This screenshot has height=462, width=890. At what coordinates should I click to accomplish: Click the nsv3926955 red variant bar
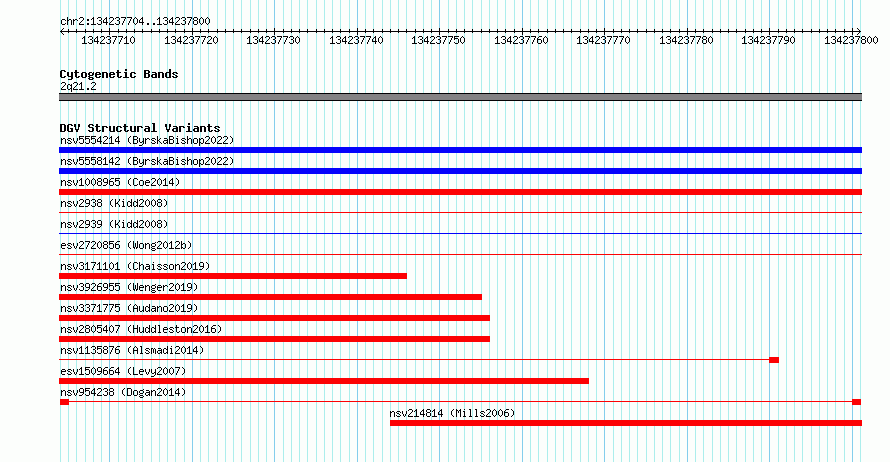[270, 297]
